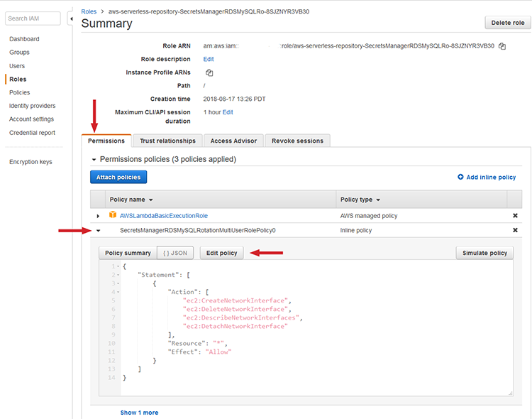The height and width of the screenshot is (419, 532).
Task: Fold the Action array on line 4
Action: (x=118, y=292)
